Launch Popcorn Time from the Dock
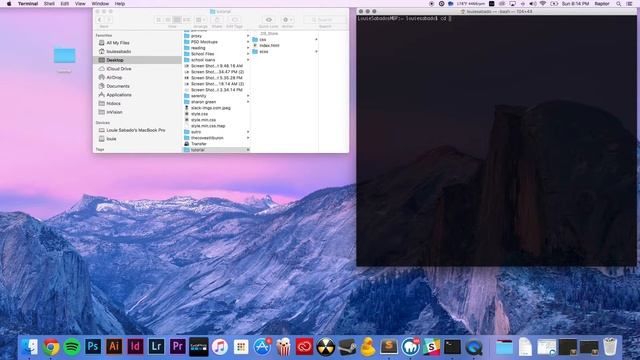640x360 pixels. pos(283,347)
